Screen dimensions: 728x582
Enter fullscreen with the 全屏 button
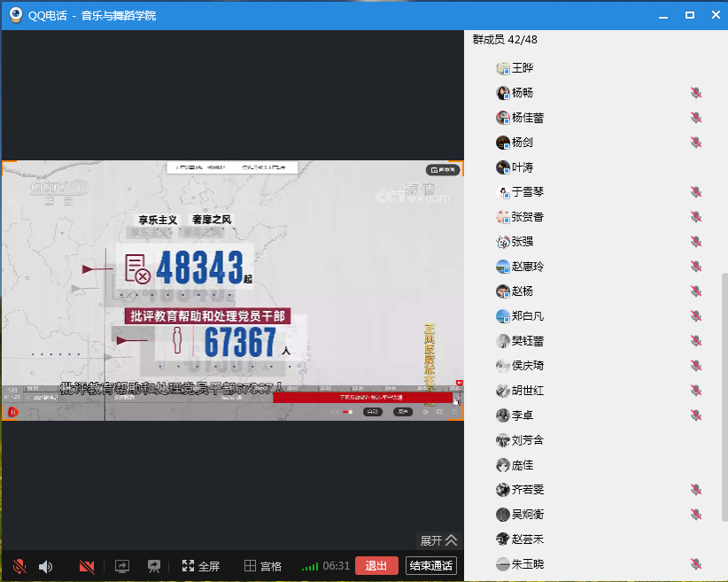tap(200, 566)
